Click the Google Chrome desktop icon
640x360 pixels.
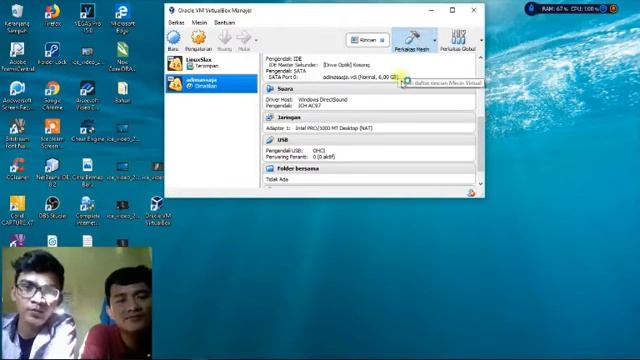pos(52,96)
